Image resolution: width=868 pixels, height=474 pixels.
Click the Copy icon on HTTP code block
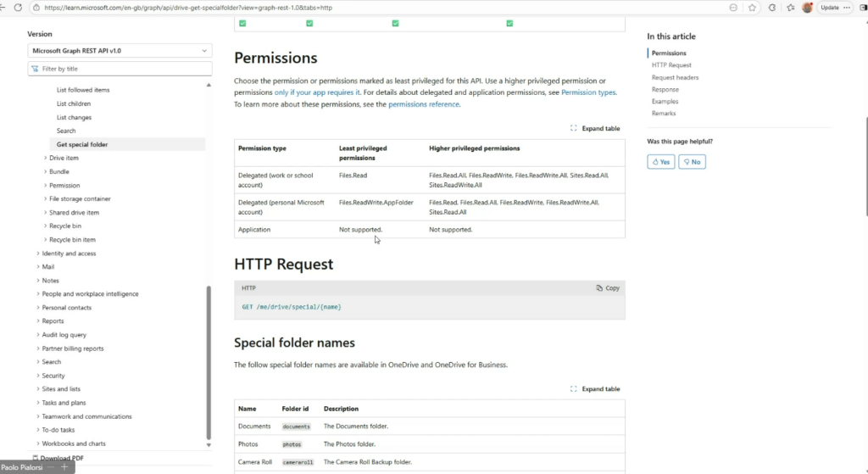pos(599,288)
